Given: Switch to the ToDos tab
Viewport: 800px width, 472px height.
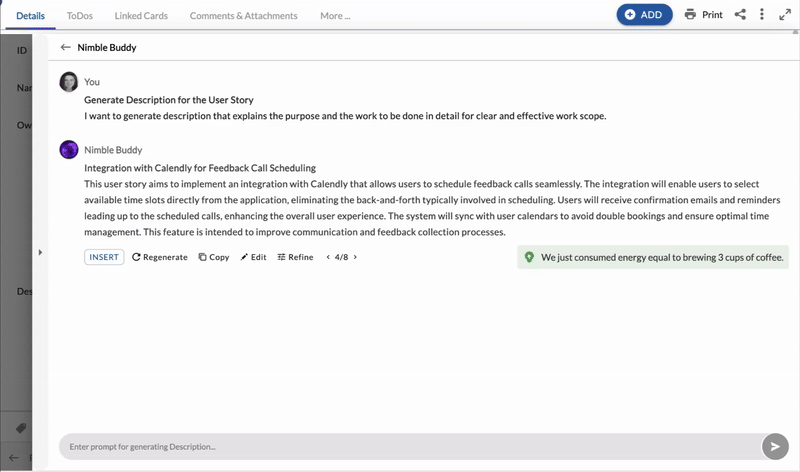Looking at the screenshot, I should (x=79, y=16).
